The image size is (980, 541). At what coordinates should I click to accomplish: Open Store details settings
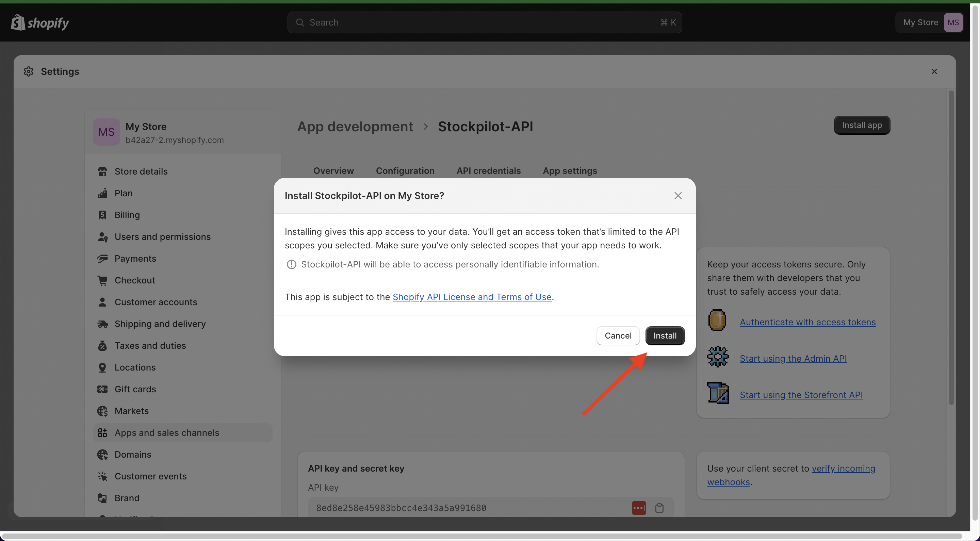point(182,171)
